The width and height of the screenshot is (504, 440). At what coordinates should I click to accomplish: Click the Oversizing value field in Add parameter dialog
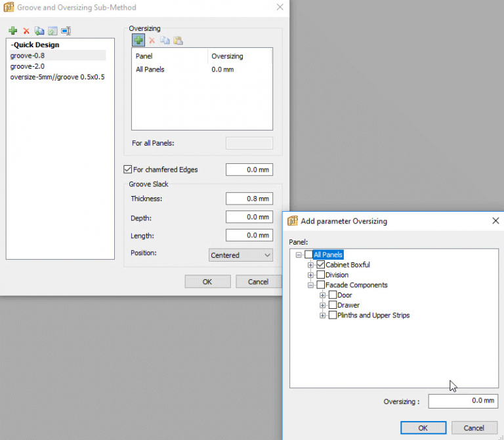point(463,401)
